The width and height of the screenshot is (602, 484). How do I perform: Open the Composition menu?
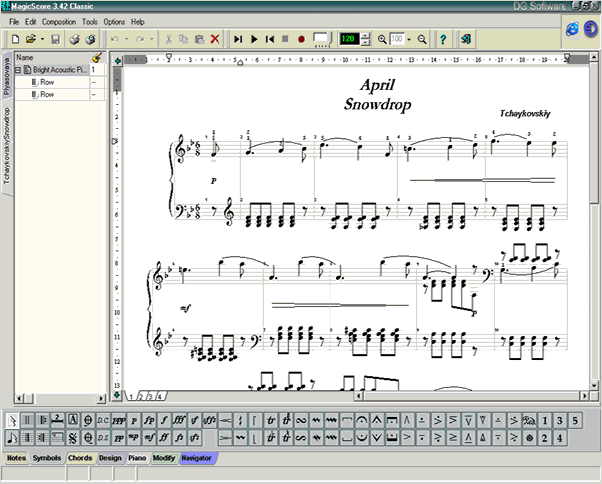pyautogui.click(x=59, y=22)
